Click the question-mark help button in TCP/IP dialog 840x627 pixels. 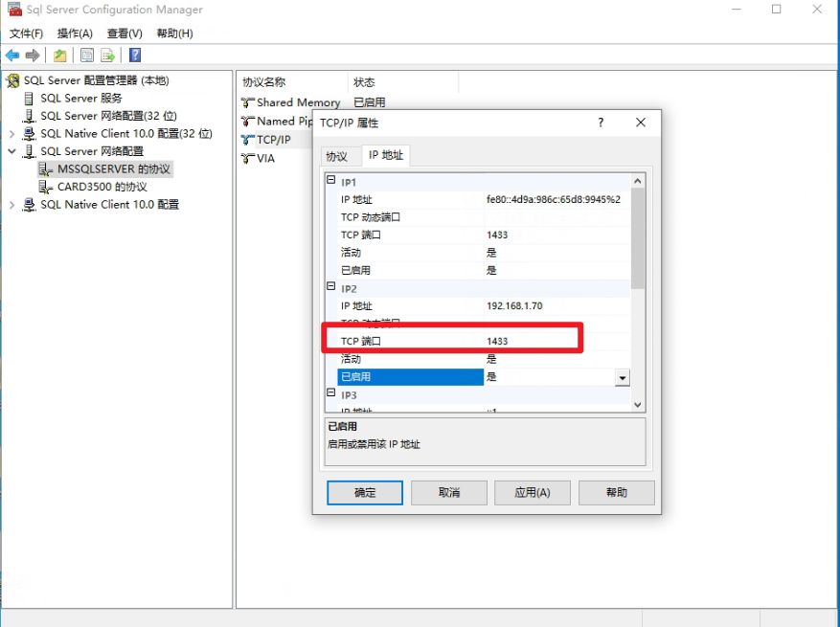pos(601,123)
